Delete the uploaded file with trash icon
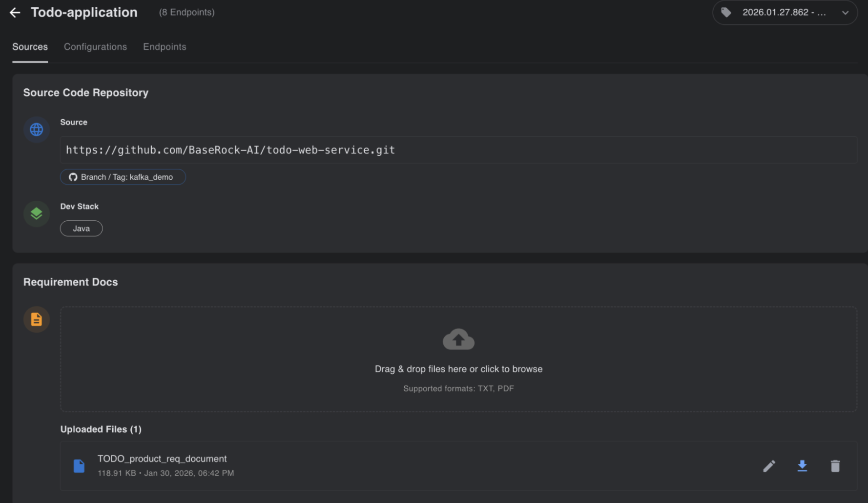868x503 pixels. pos(835,466)
